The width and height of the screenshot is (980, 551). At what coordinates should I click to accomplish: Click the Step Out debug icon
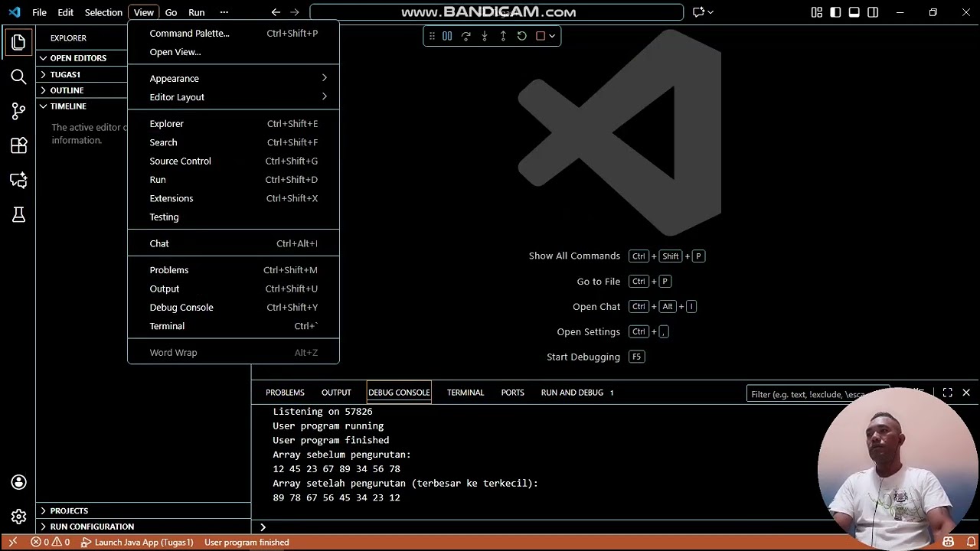[503, 36]
